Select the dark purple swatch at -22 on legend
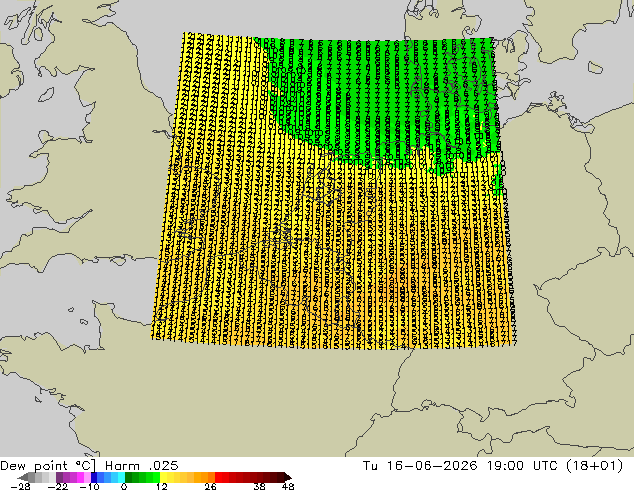Screen dimensions: 634x490 click(59, 477)
